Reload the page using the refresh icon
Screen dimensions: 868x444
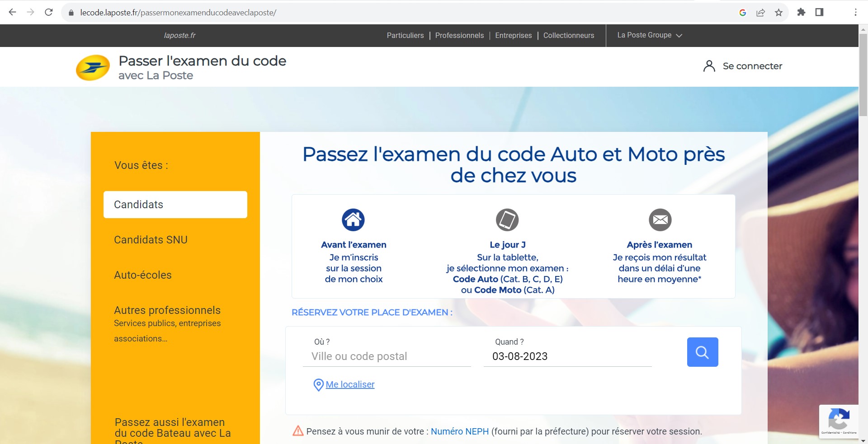pyautogui.click(x=49, y=13)
